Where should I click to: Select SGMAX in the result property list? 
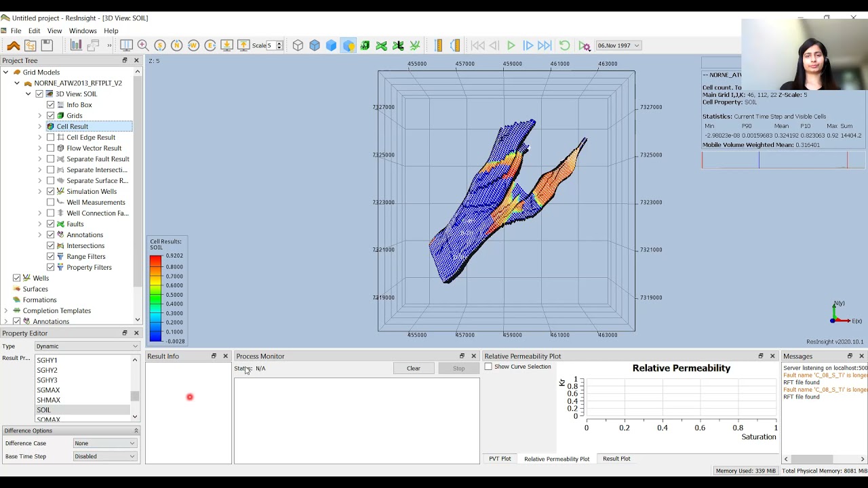pos(48,390)
